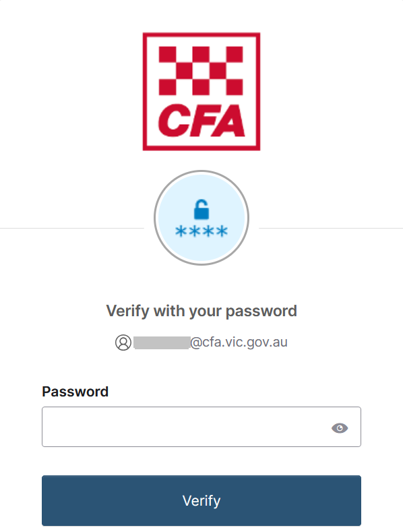The height and width of the screenshot is (532, 403).
Task: Click the light blue circular password badge
Action: (x=201, y=218)
